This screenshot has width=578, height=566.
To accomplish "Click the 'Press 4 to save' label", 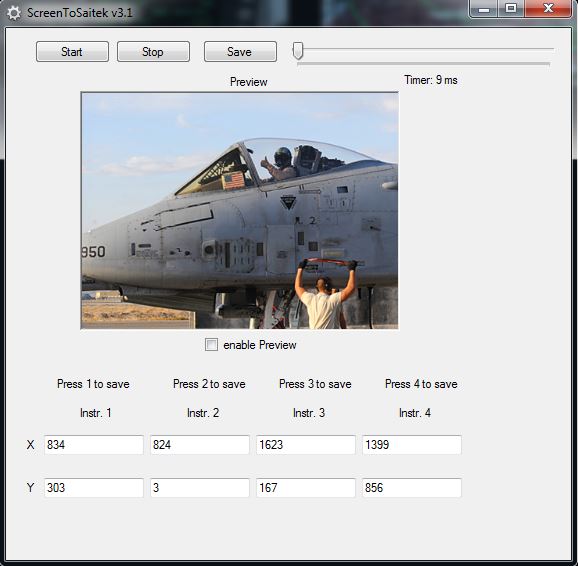I will (x=421, y=384).
